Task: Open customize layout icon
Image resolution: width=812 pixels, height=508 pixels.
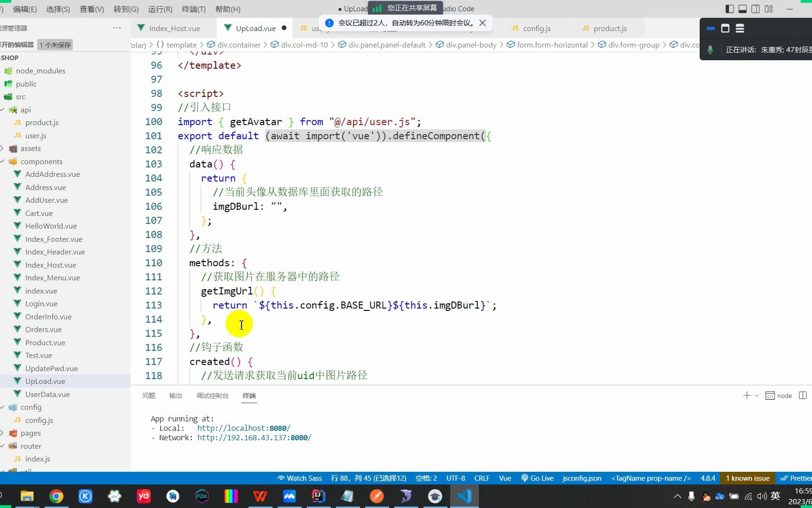Action: (769, 9)
